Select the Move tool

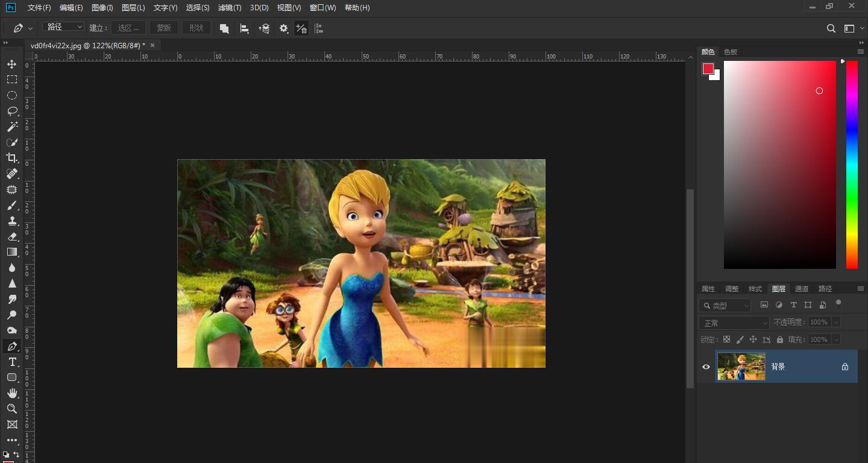click(11, 64)
